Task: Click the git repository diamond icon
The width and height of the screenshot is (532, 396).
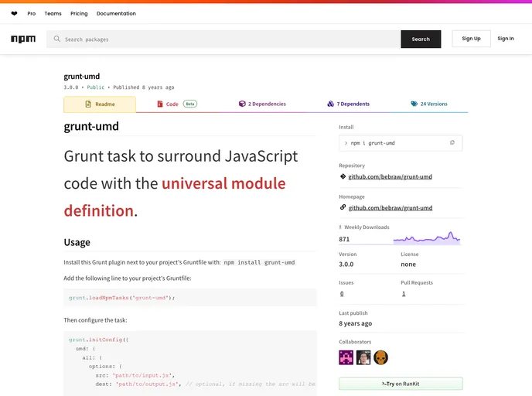Action: [x=343, y=176]
